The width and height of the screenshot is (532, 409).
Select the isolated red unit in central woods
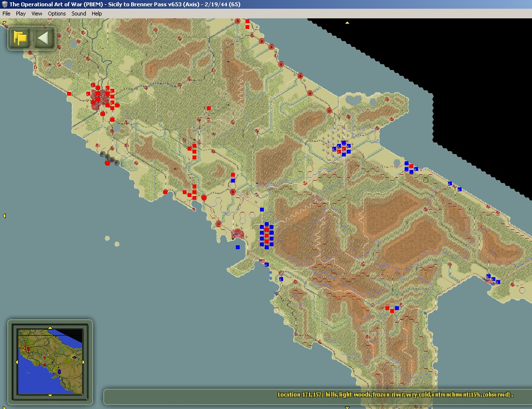[x=209, y=108]
